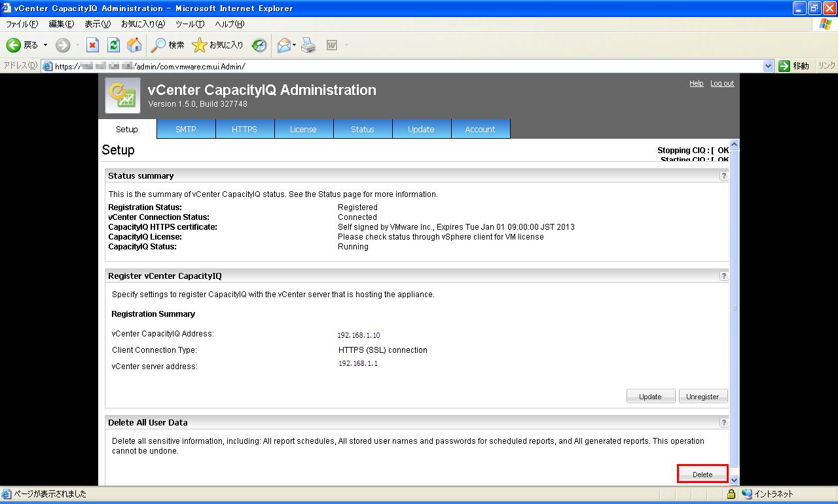Click the Update registration button
838x504 pixels.
[x=651, y=397]
